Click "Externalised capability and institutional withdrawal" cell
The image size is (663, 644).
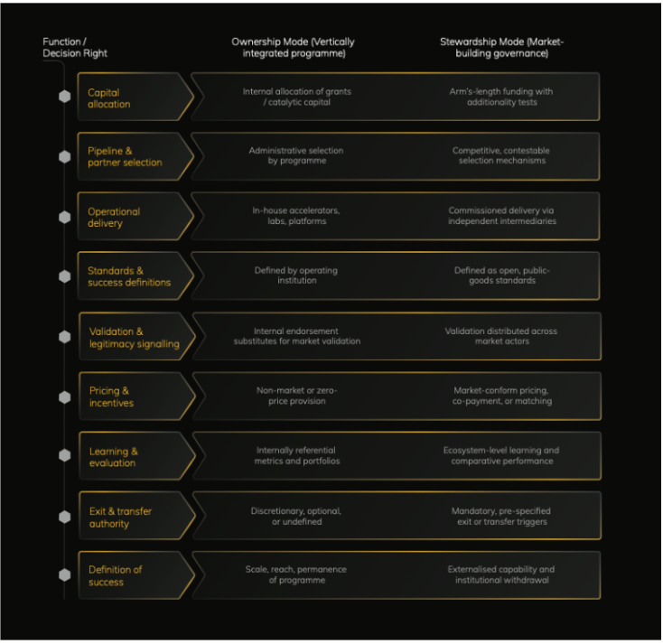coord(501,574)
